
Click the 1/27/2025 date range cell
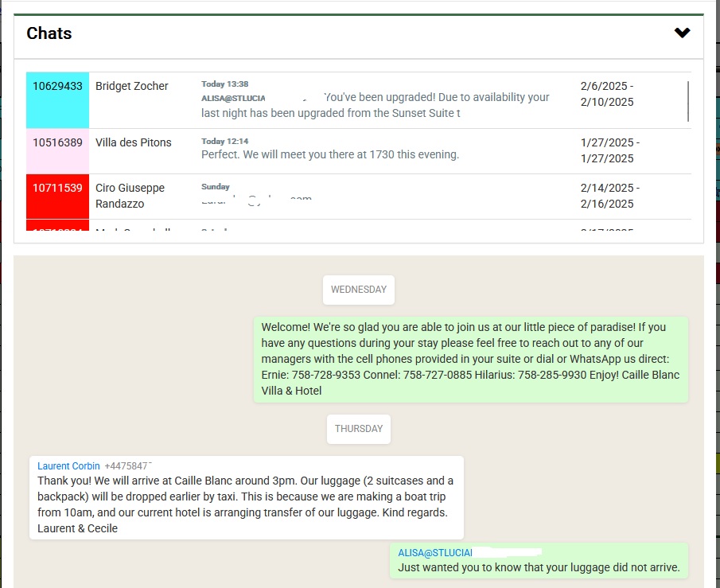tap(609, 150)
